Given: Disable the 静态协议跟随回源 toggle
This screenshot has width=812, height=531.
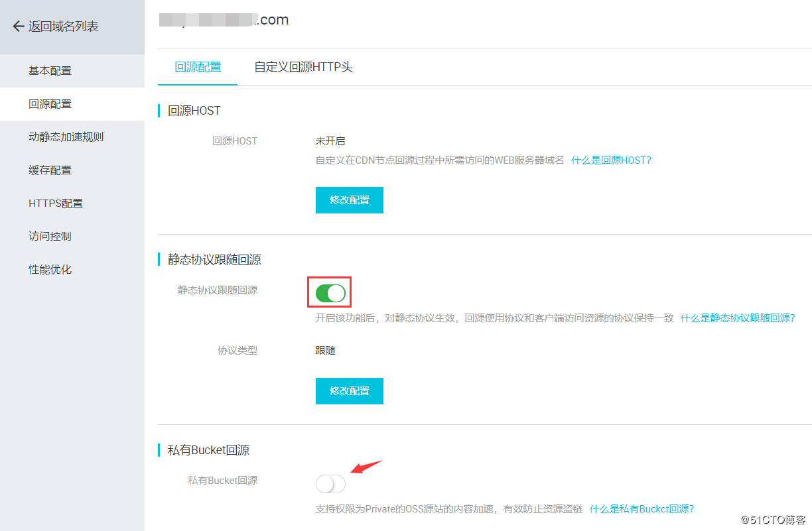Looking at the screenshot, I should point(329,292).
